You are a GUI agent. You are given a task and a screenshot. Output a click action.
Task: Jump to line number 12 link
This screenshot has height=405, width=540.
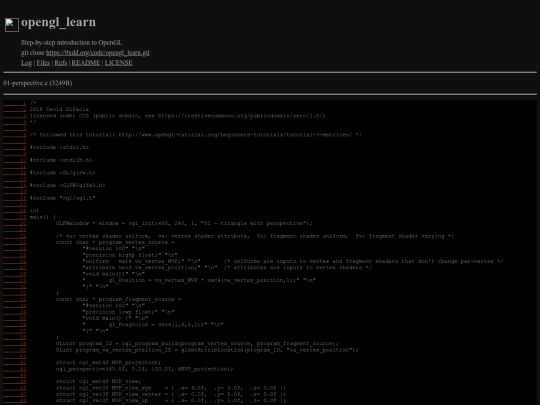pos(15,173)
